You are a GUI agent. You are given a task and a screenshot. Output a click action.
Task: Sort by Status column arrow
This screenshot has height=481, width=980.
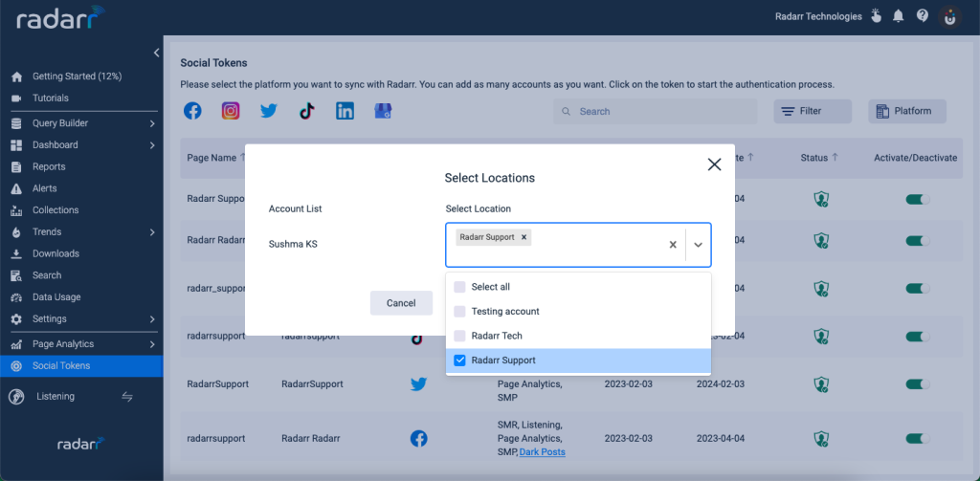835,158
